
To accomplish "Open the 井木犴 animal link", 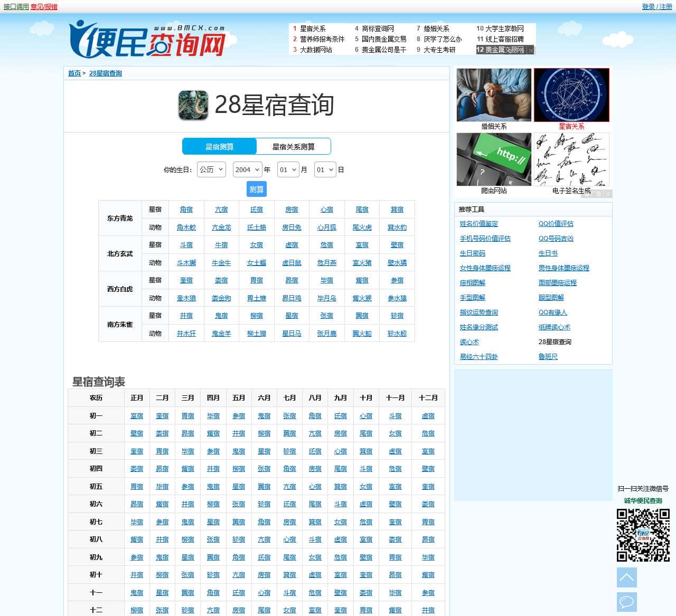I will click(186, 334).
